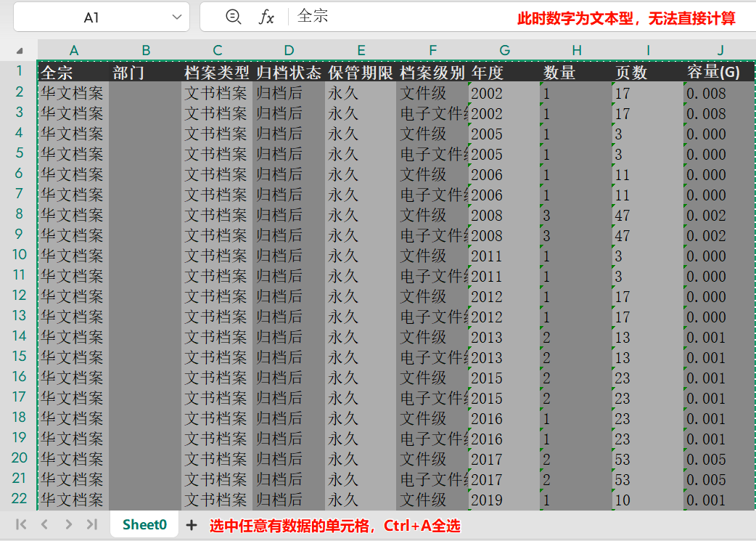Select row 8 header
756x541 pixels.
click(x=20, y=214)
